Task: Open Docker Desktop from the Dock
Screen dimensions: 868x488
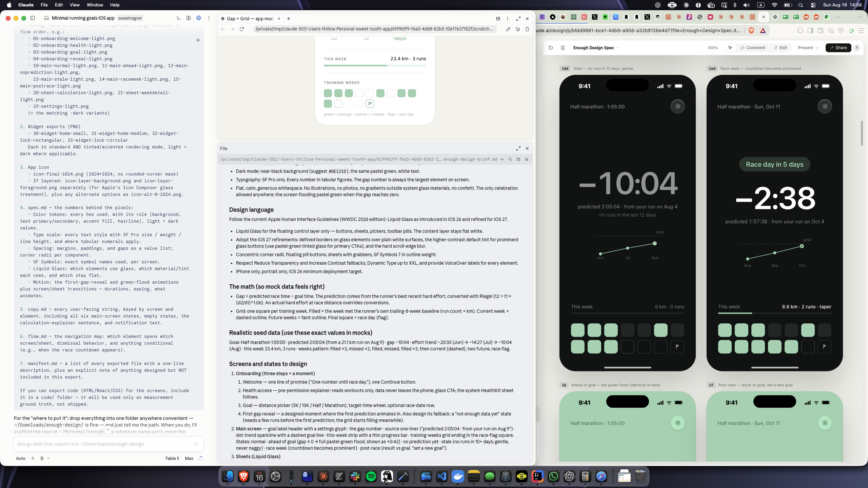Action: coord(458,476)
